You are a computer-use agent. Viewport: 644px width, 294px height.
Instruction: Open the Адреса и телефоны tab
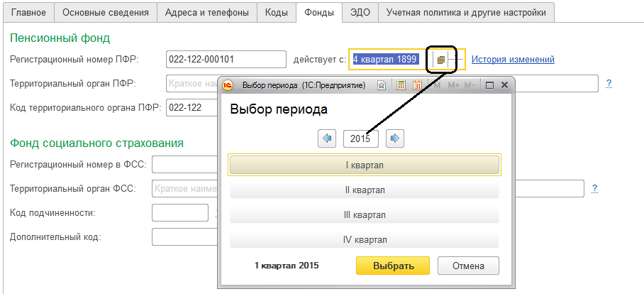coord(207,13)
